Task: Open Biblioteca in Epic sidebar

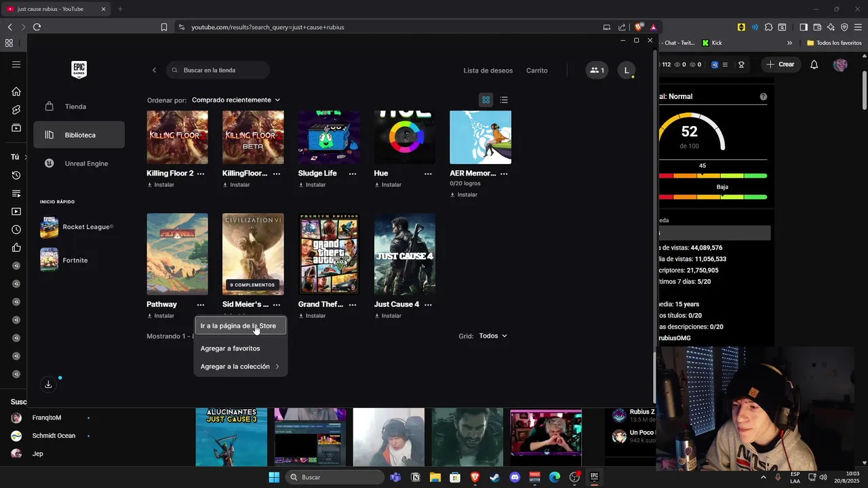Action: (x=79, y=135)
